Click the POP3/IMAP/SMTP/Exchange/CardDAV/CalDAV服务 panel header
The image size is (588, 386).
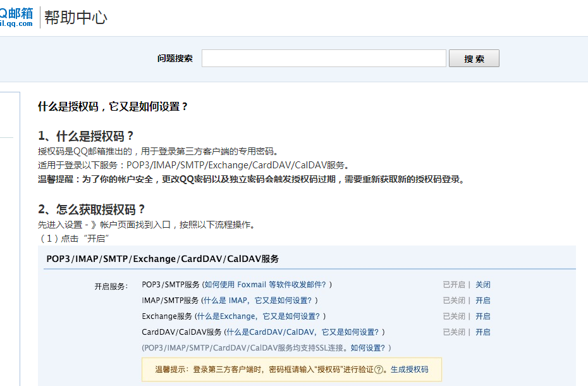[x=162, y=259]
